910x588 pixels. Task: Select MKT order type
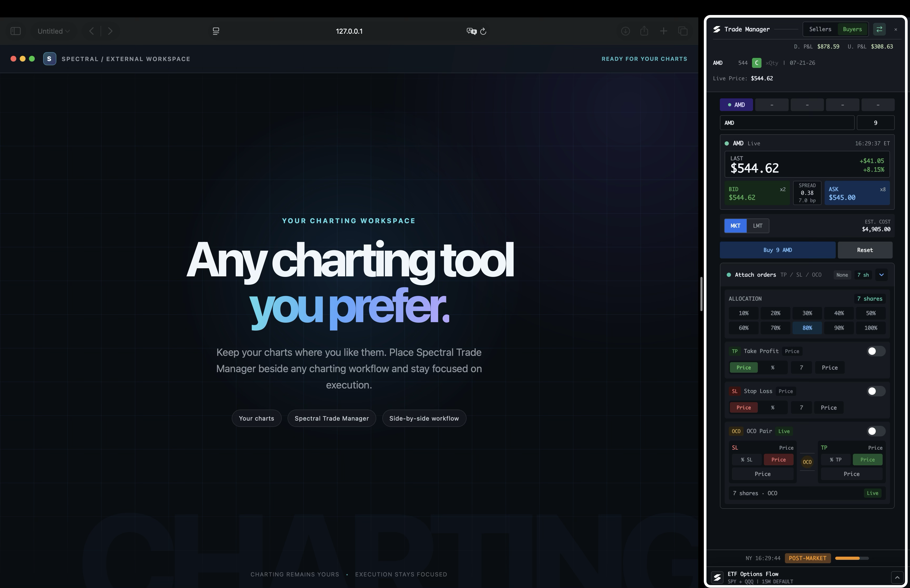[x=735, y=226]
